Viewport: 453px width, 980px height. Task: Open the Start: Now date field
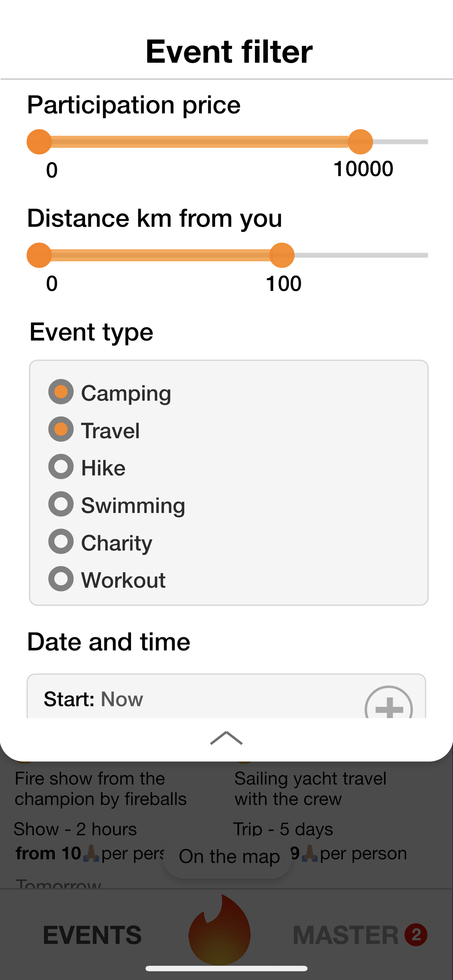click(x=190, y=699)
